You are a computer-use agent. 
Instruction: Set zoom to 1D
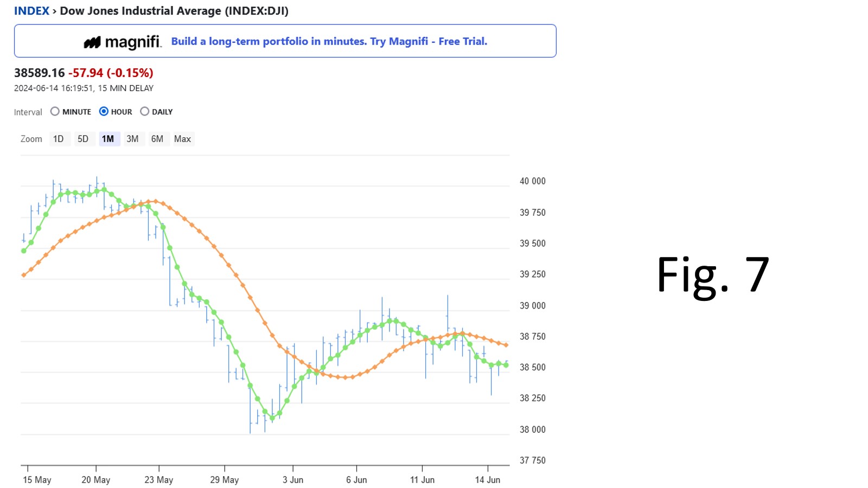(59, 139)
